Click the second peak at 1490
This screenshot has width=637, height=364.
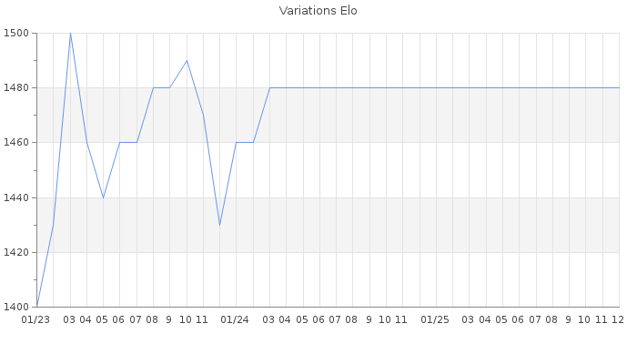187,61
